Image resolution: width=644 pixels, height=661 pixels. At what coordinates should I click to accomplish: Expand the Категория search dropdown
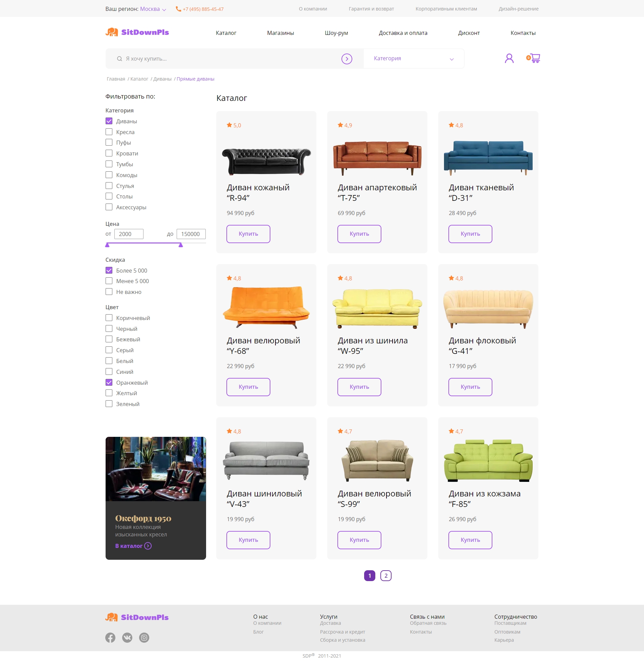[x=414, y=59]
